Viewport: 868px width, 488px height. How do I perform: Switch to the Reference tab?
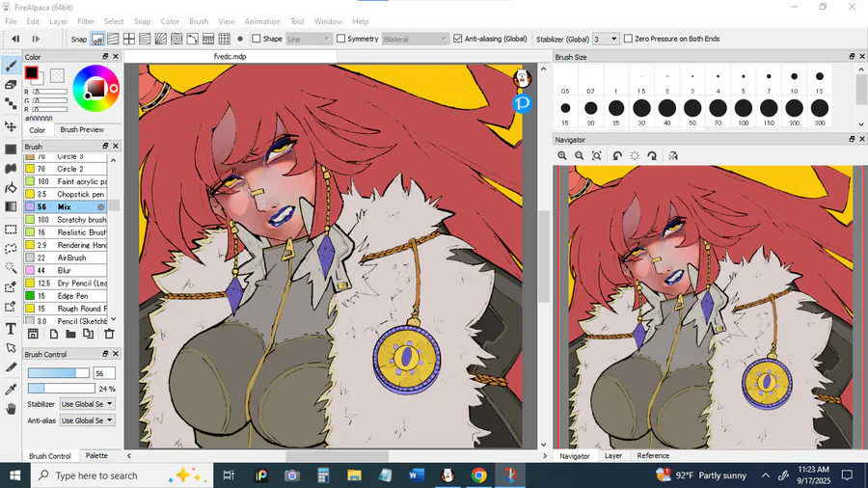coord(653,455)
